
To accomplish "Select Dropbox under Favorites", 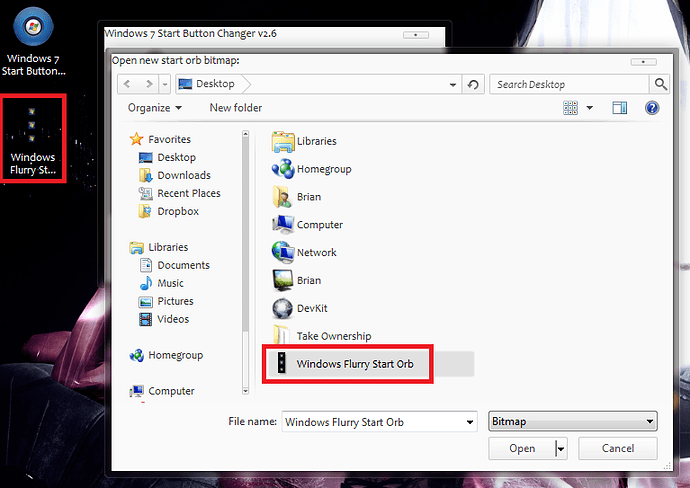I will point(177,211).
